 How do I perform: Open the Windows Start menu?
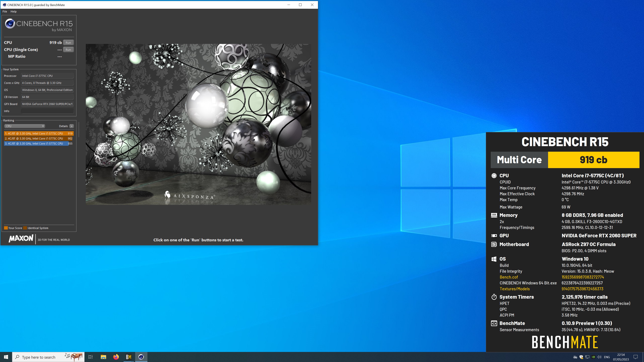6,357
